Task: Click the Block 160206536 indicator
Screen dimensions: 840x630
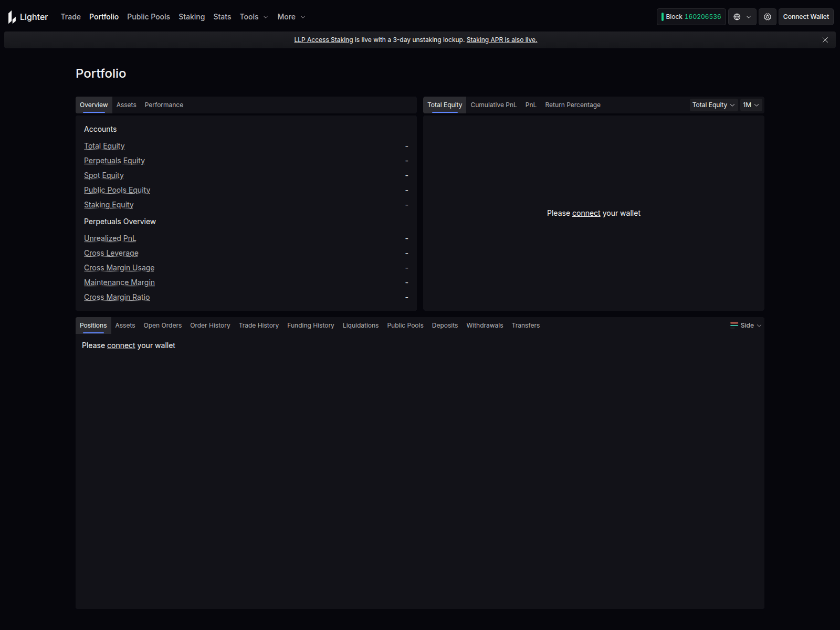Action: click(x=691, y=17)
